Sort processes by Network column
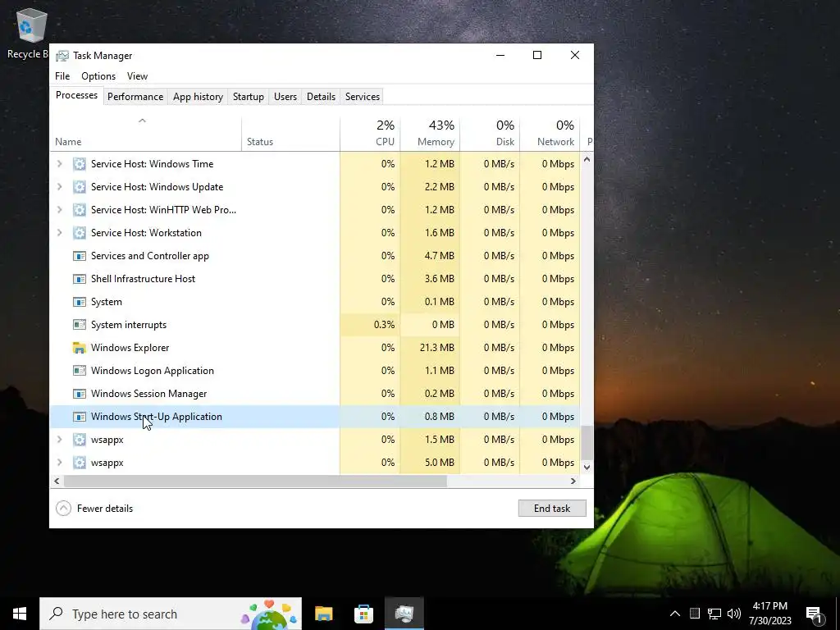 [550, 134]
